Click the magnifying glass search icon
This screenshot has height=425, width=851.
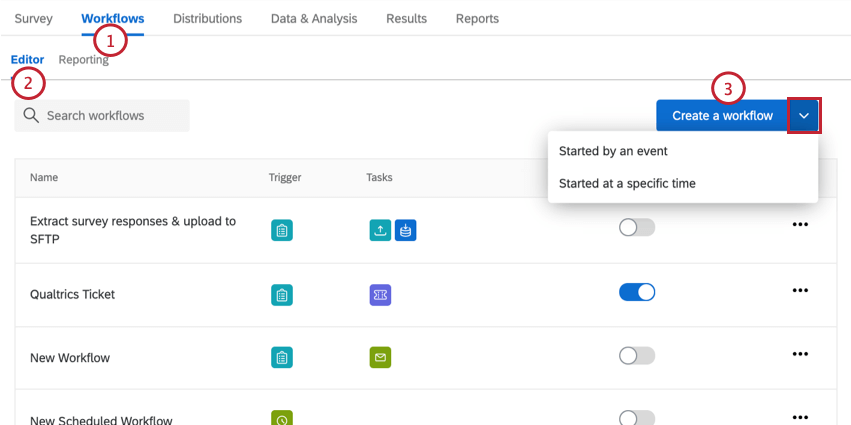click(31, 116)
